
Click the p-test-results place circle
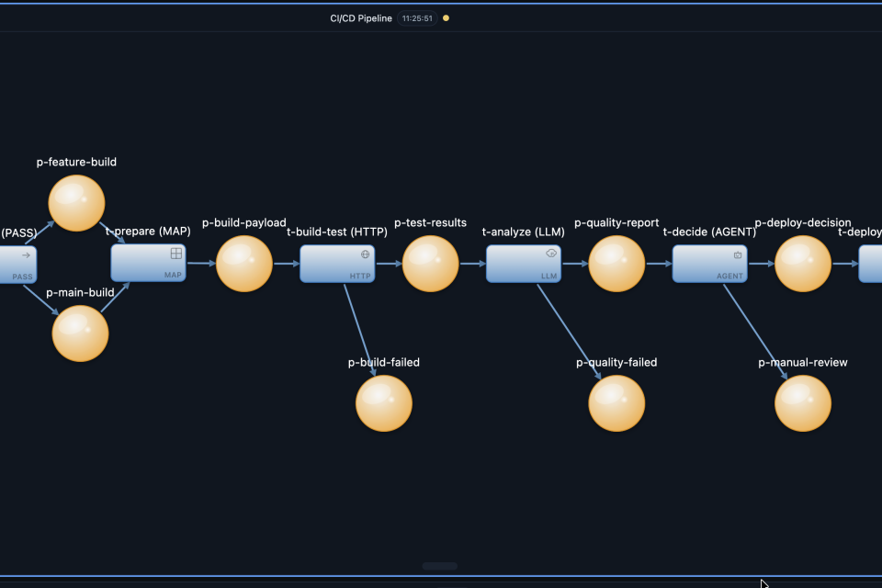(430, 264)
